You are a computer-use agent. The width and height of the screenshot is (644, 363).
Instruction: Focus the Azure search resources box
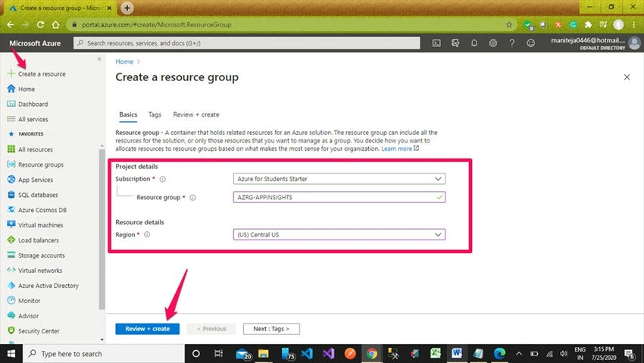pos(247,43)
